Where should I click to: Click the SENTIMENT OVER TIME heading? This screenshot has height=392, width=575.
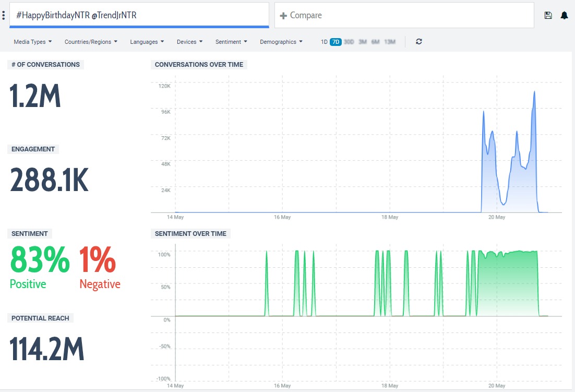click(190, 234)
